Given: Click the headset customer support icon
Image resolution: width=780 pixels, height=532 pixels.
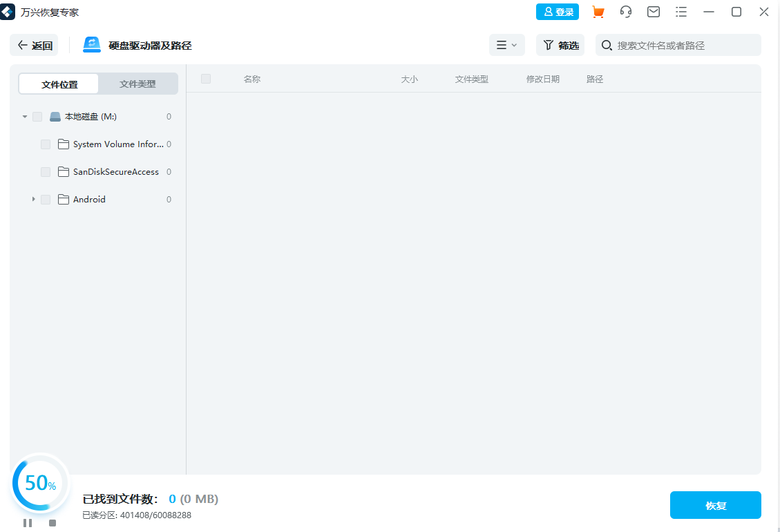Looking at the screenshot, I should (x=625, y=12).
